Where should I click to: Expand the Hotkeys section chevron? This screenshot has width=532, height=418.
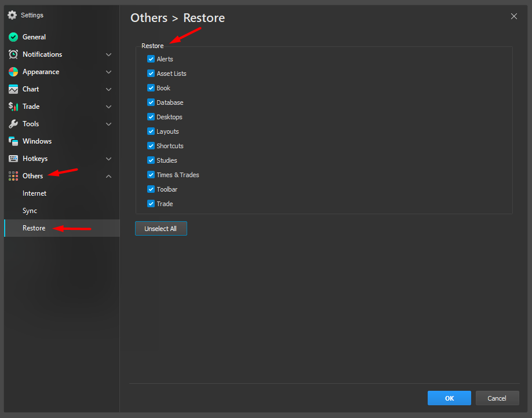pyautogui.click(x=108, y=159)
